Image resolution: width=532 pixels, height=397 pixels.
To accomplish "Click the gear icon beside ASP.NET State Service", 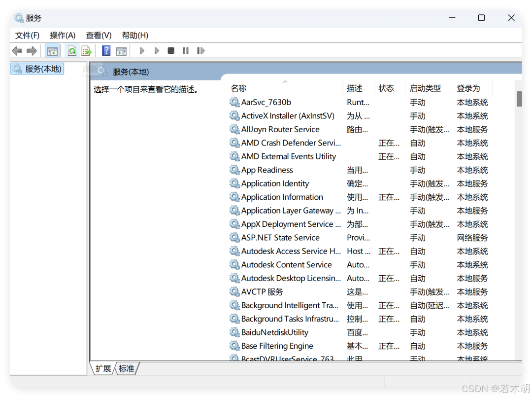I will tap(234, 237).
